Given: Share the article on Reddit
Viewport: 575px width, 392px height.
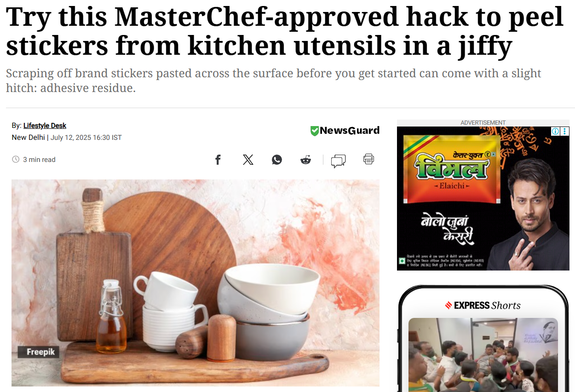Looking at the screenshot, I should [x=305, y=160].
